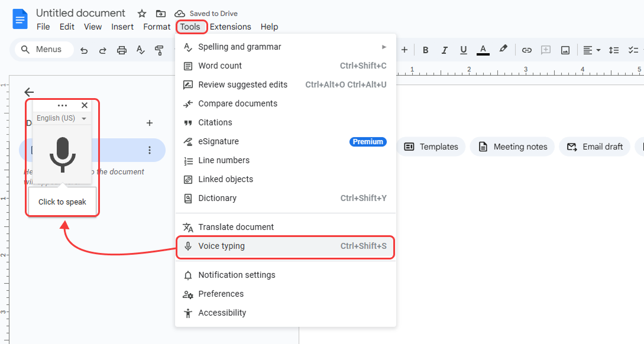The width and height of the screenshot is (644, 344).
Task: Insert an image from the toolbar
Action: [565, 50]
